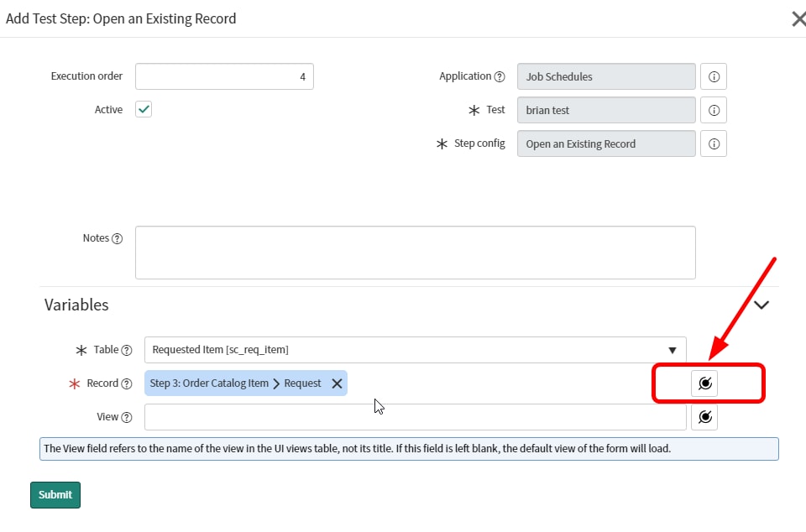The image size is (806, 532).
Task: Click inside the Notes text area
Action: click(415, 252)
